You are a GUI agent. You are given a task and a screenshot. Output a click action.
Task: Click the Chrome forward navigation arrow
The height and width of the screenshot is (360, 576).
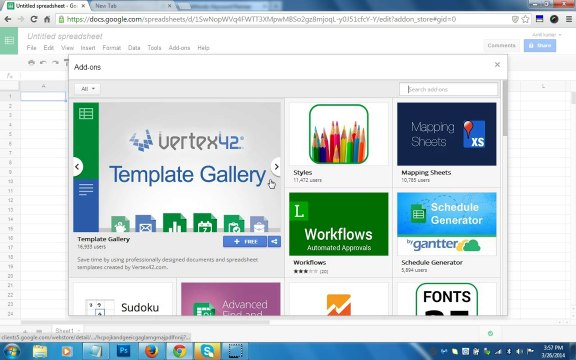[21, 19]
